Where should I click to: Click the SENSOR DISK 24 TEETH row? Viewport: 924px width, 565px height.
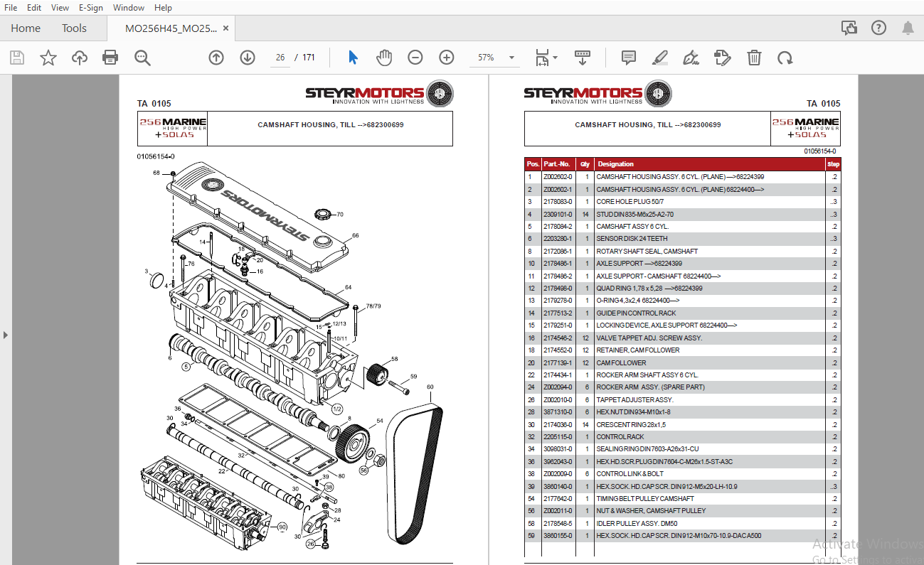pyautogui.click(x=683, y=239)
